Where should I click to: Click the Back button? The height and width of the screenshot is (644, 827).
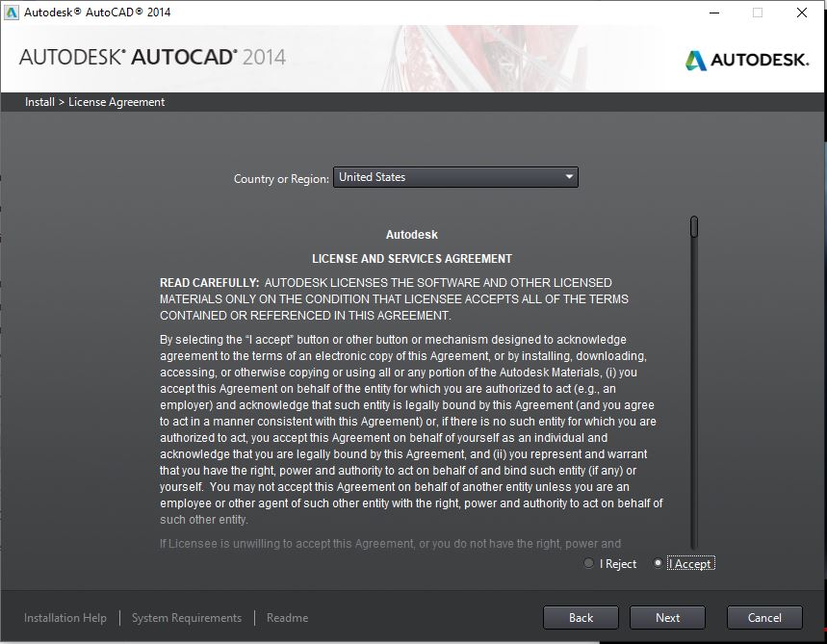pyautogui.click(x=581, y=618)
